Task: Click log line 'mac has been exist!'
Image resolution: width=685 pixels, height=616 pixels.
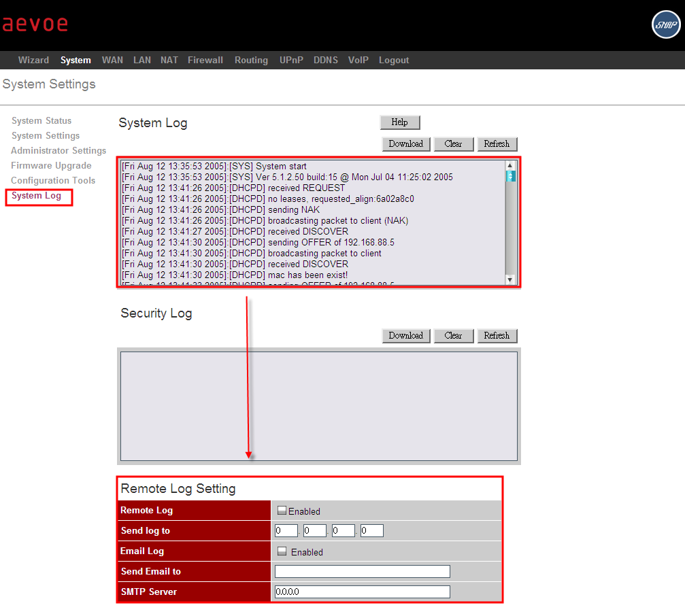Action: 235,275
